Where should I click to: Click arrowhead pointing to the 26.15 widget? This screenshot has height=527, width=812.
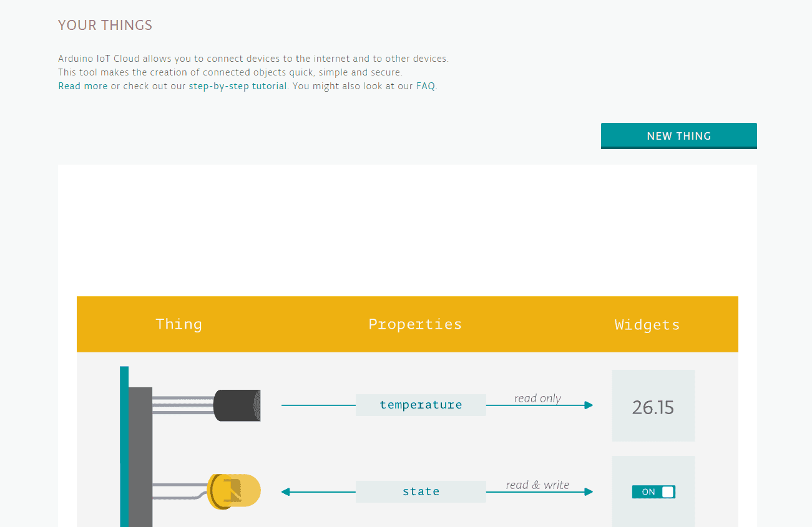[588, 405]
